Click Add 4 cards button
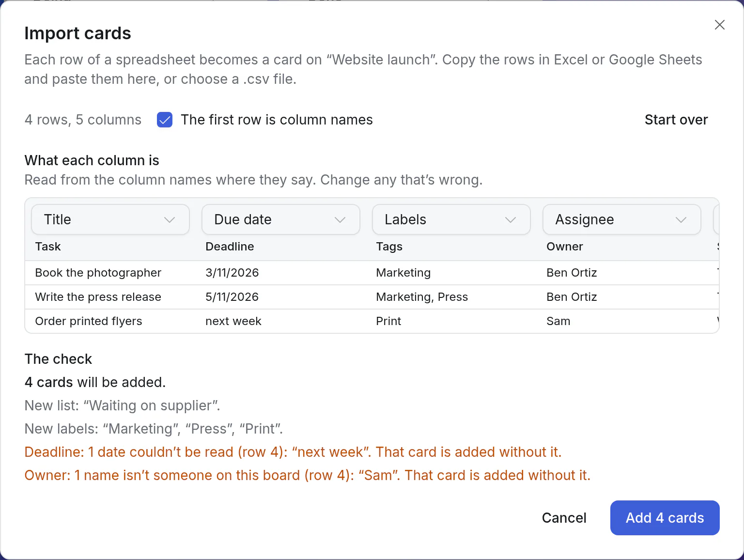744x560 pixels. click(665, 518)
